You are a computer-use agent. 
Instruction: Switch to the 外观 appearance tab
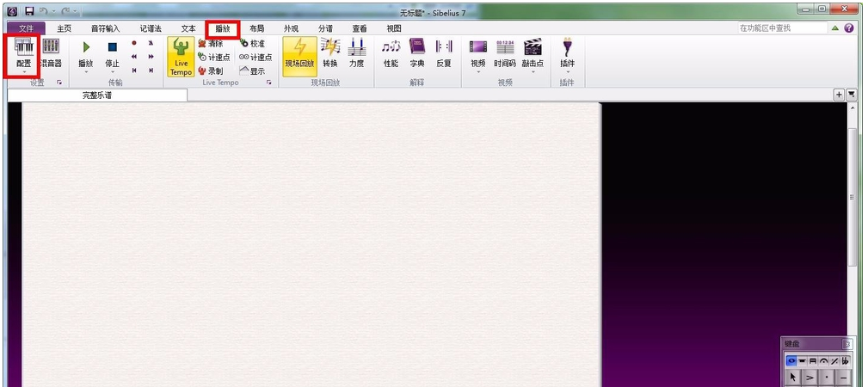pos(291,28)
